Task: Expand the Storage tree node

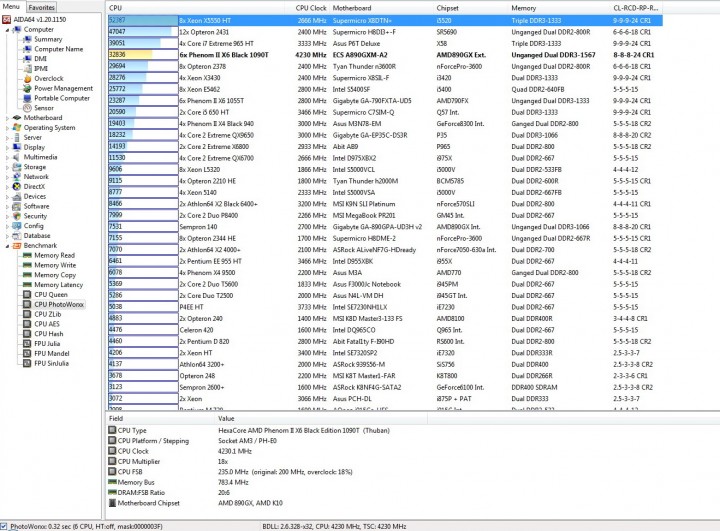Action: click(x=7, y=167)
